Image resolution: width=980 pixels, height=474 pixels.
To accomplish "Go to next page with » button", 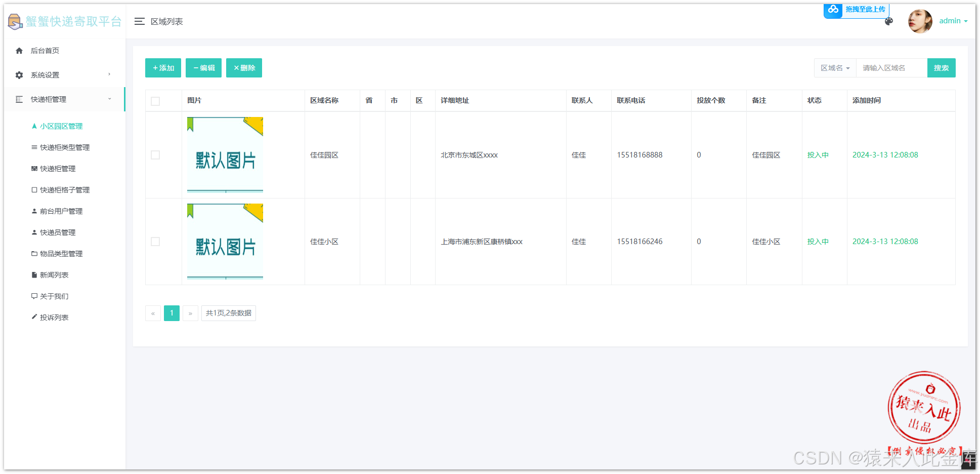I will tap(190, 313).
